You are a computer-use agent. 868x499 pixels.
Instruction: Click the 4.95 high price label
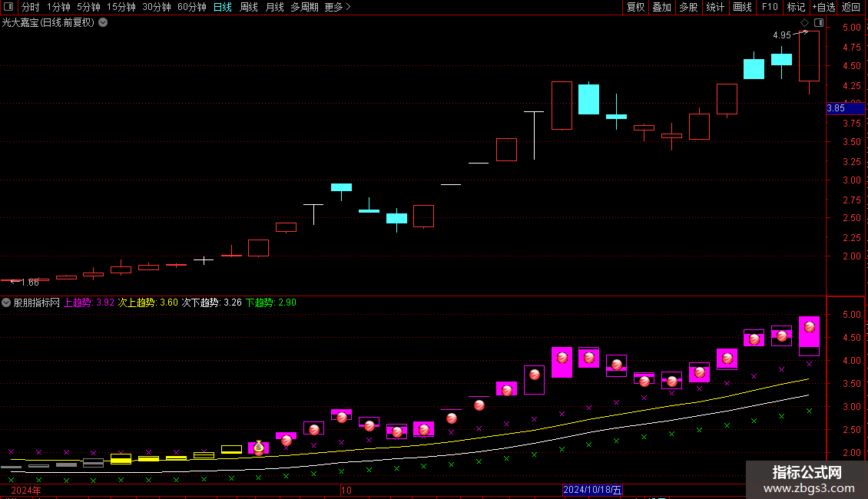[x=782, y=35]
